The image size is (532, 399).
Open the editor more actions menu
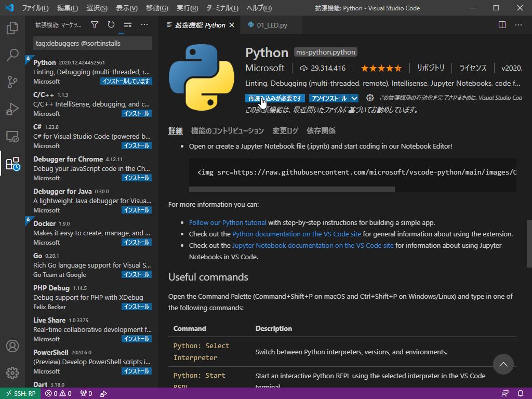(x=518, y=24)
